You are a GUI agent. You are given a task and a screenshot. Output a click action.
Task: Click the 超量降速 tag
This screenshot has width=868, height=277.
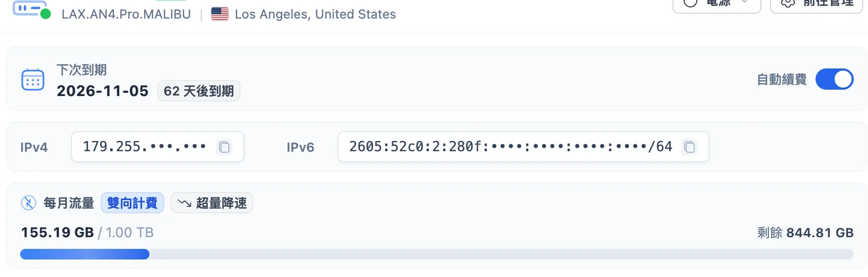pos(212,203)
